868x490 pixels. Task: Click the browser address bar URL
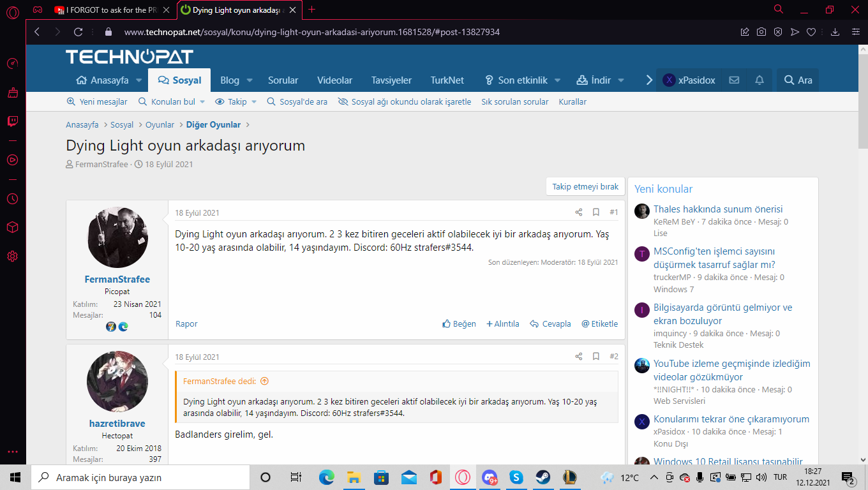312,32
